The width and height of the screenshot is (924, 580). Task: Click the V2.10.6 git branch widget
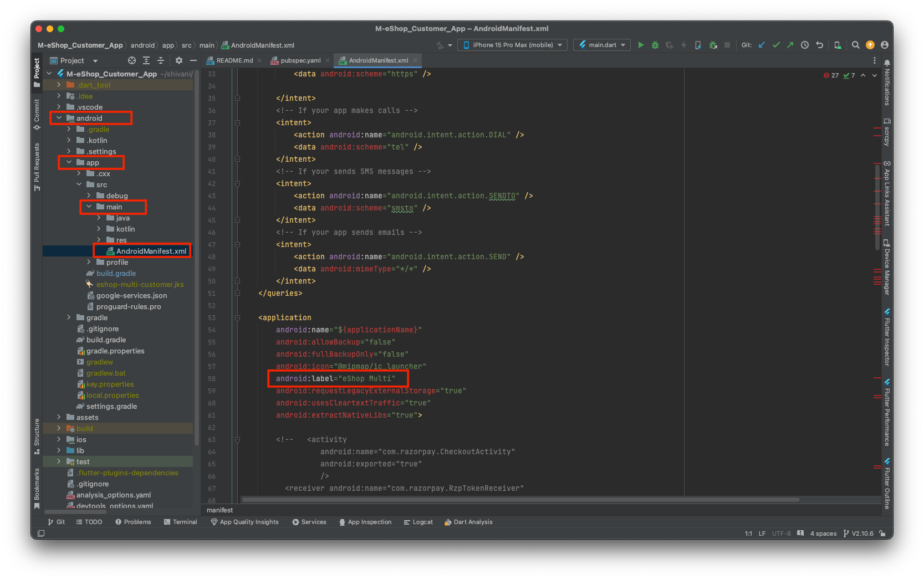point(858,533)
